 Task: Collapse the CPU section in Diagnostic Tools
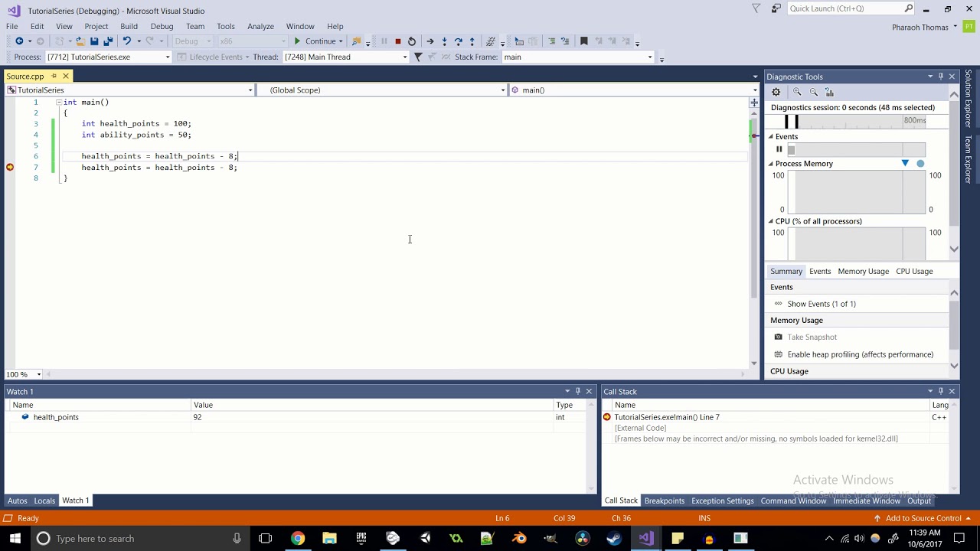771,221
